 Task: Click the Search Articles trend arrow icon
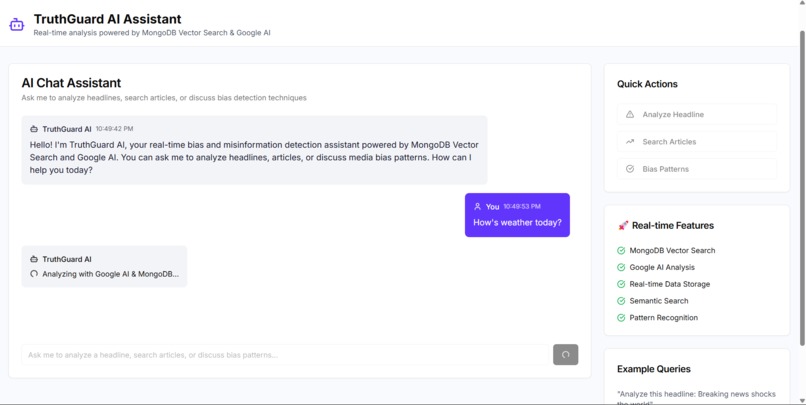point(630,142)
